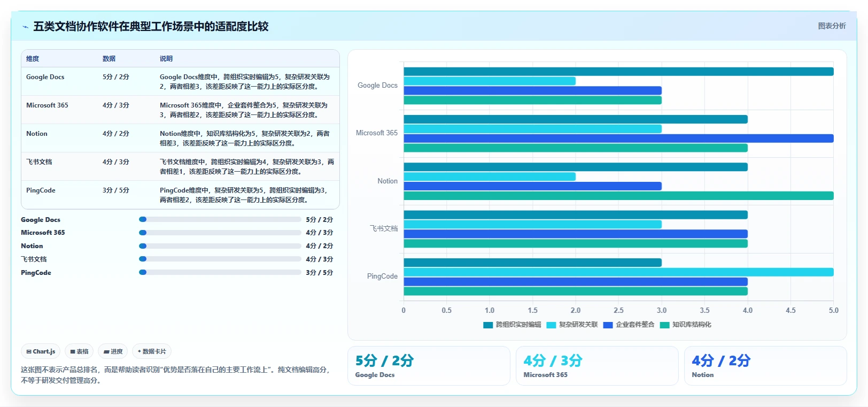Select the Google Docs table row name

click(45, 77)
